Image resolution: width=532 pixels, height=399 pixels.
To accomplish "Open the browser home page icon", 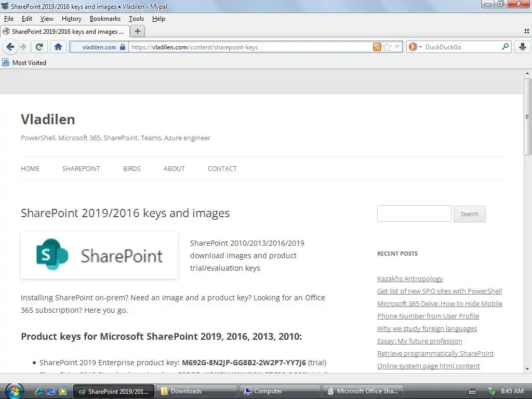I will tap(58, 47).
